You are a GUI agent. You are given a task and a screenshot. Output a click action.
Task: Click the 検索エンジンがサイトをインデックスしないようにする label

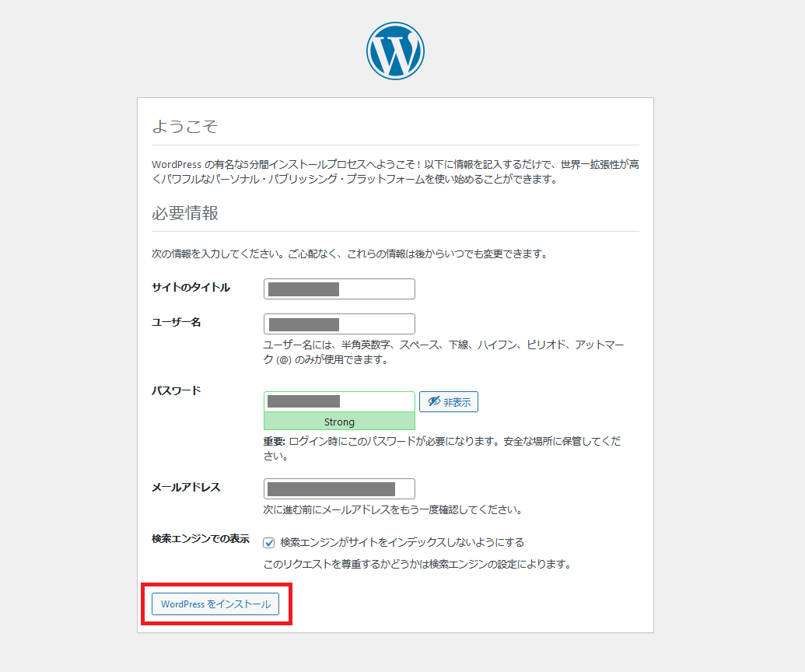point(402,542)
